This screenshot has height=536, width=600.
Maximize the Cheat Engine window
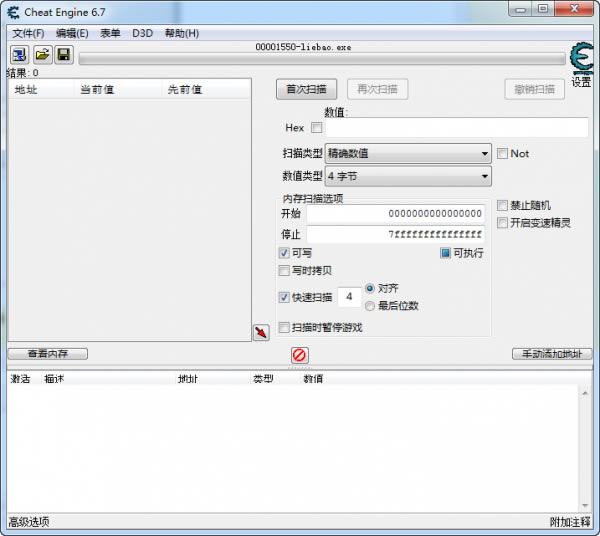(543, 9)
